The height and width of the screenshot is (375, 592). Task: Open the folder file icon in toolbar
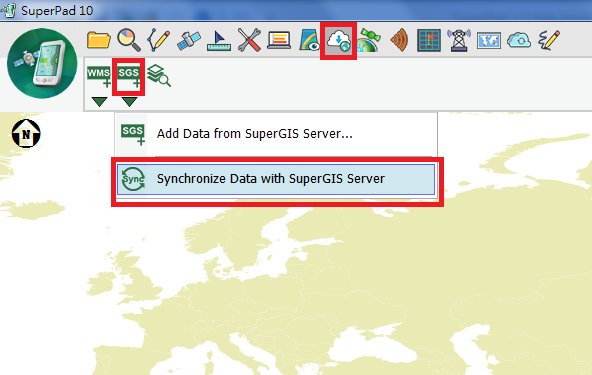pyautogui.click(x=98, y=40)
